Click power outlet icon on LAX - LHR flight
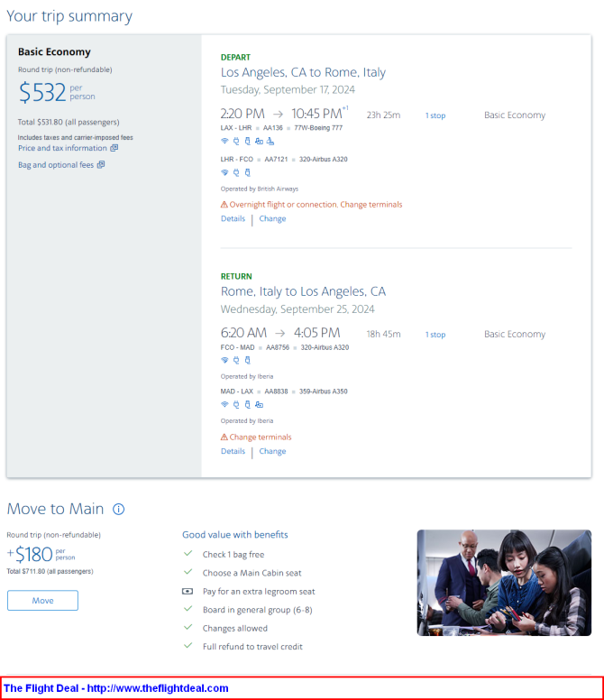 tap(236, 141)
